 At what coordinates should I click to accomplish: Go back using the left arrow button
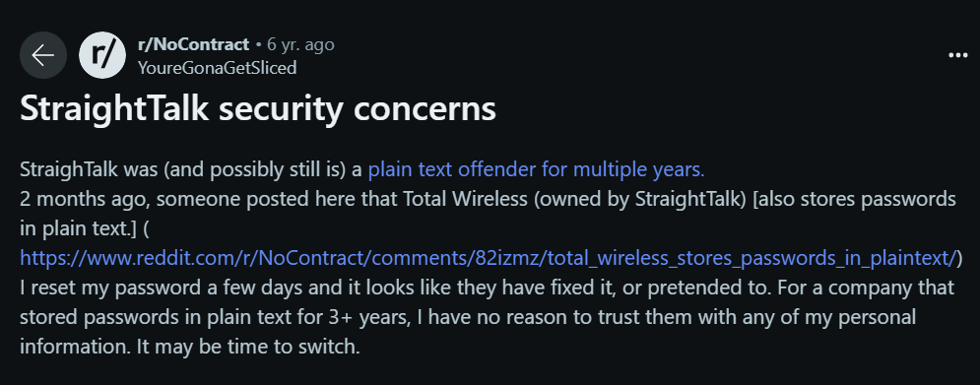point(43,55)
